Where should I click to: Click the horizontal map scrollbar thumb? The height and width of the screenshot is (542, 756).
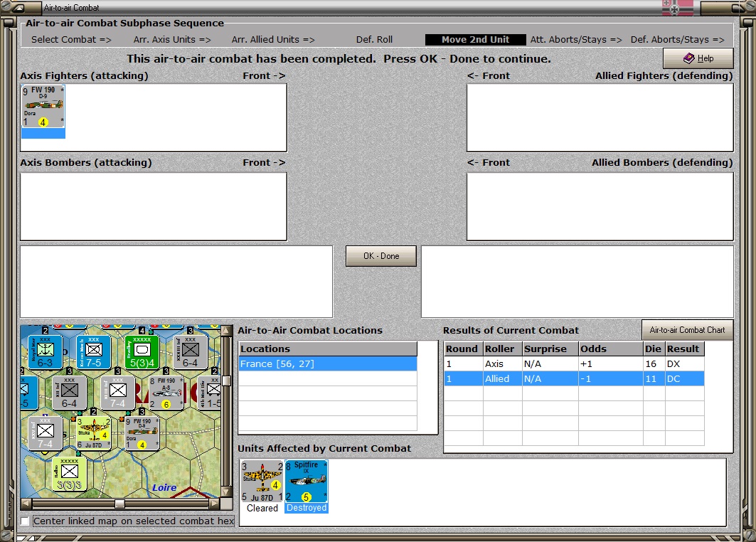click(x=119, y=504)
